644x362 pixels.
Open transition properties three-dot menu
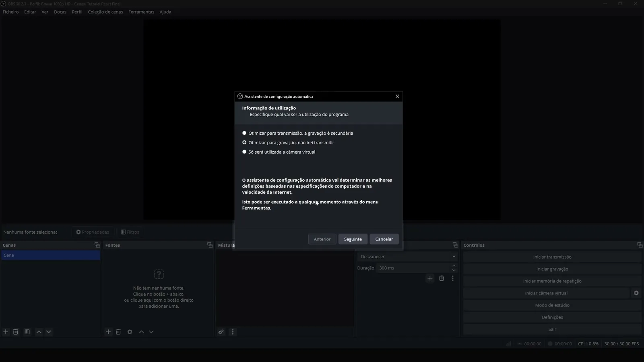tap(453, 278)
